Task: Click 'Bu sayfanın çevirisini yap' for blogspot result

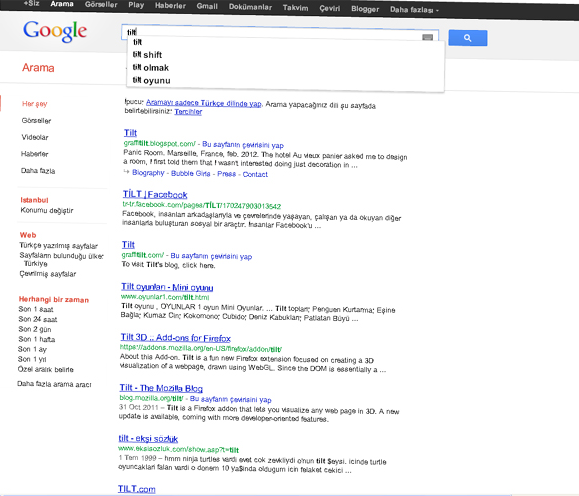Action: click(x=243, y=145)
